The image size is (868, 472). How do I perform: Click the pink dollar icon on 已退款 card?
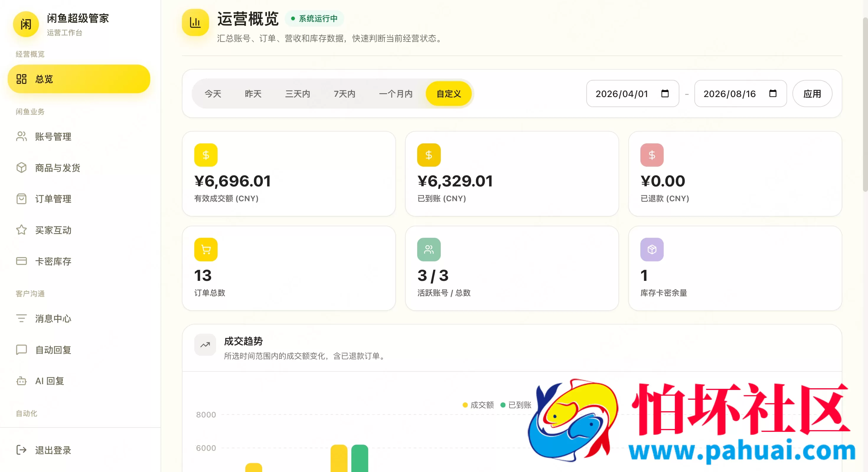click(652, 155)
